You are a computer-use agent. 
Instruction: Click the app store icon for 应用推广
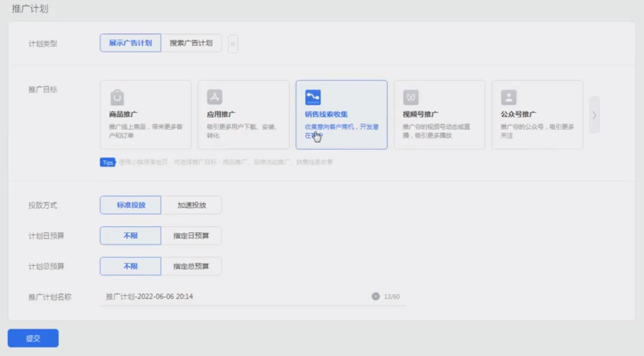(x=215, y=97)
